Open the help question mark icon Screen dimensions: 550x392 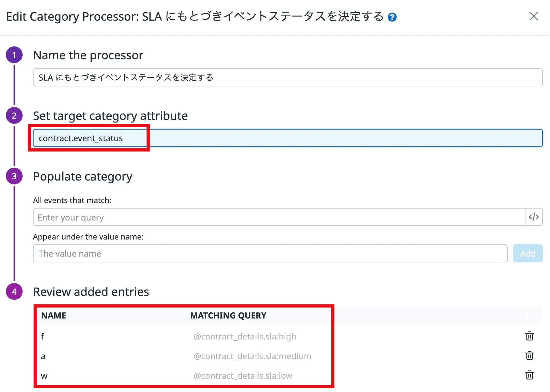[392, 17]
